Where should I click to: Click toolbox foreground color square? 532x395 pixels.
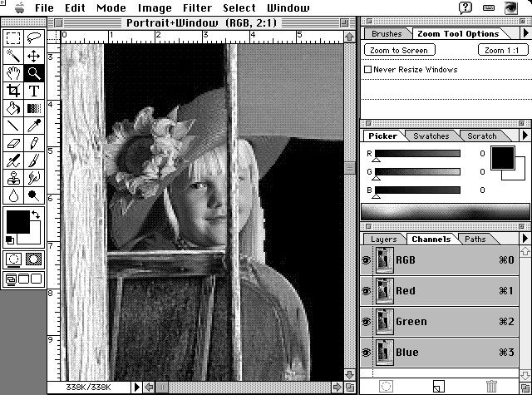pos(18,221)
